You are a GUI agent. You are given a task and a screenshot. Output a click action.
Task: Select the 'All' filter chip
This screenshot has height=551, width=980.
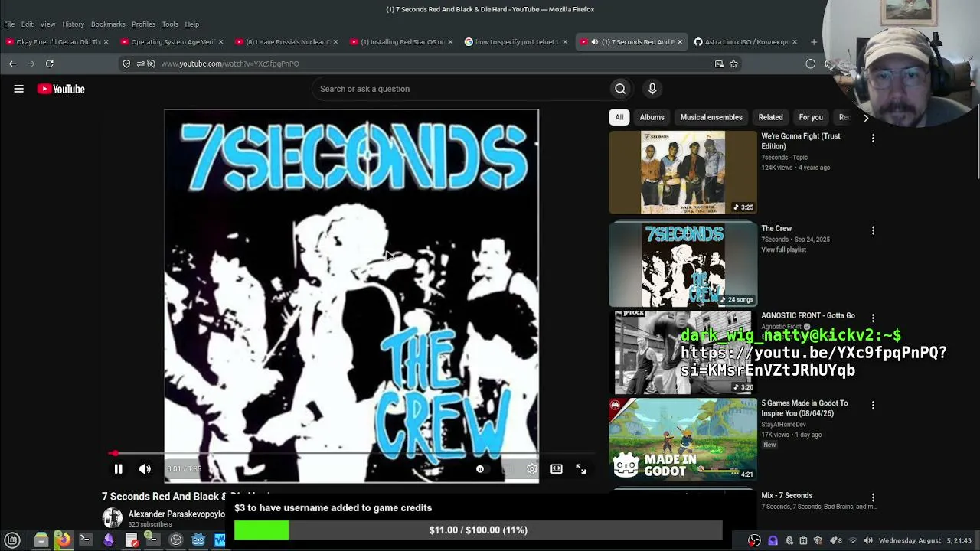click(619, 117)
